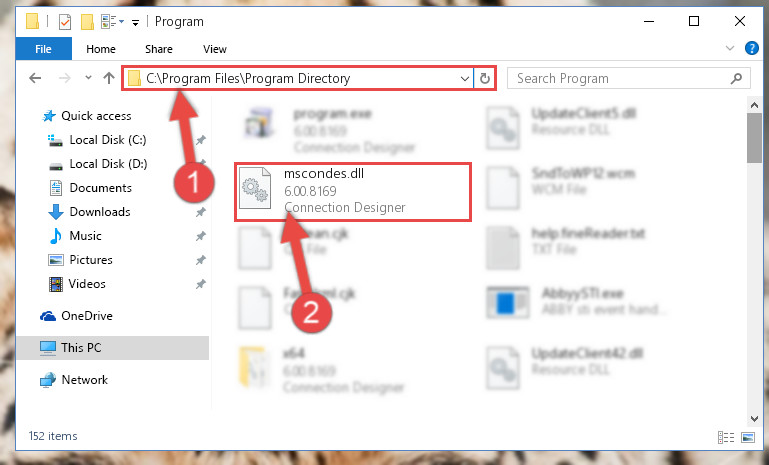
Task: Open the File menu tab
Action: (x=44, y=49)
